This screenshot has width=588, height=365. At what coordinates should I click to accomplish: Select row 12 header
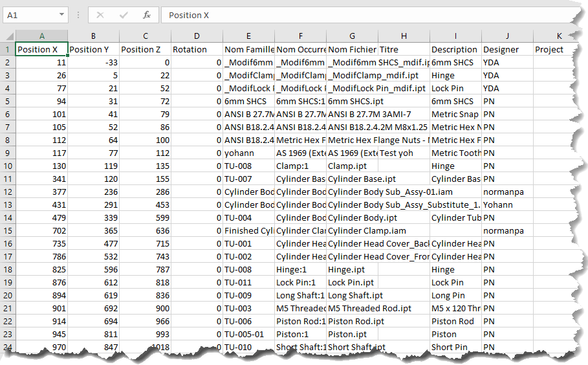(8, 192)
